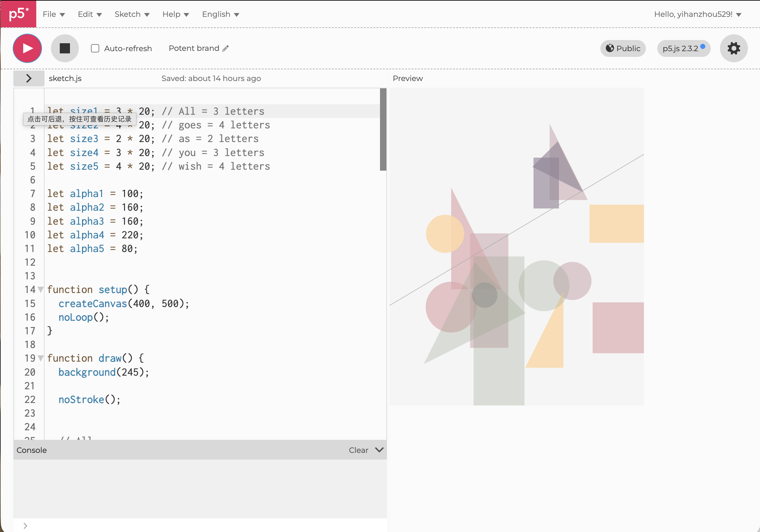Viewport: 760px width, 532px height.
Task: Clear the console output
Action: tap(358, 450)
